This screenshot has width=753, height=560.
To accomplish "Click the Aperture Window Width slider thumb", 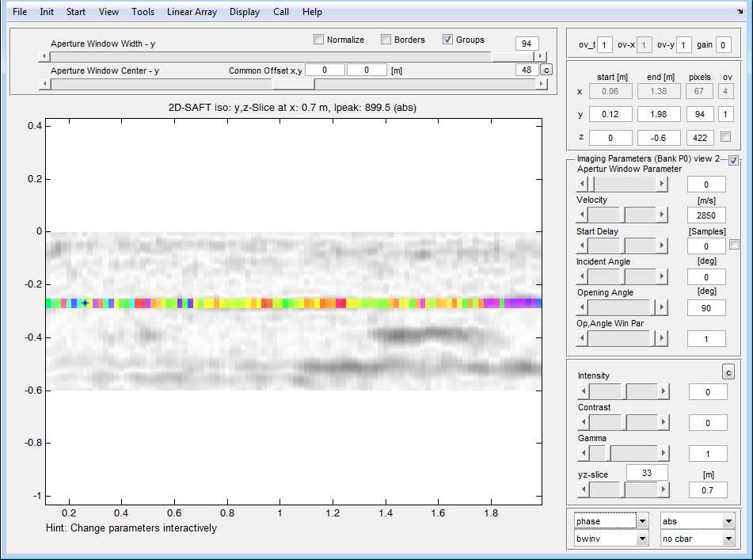I will pos(512,56).
